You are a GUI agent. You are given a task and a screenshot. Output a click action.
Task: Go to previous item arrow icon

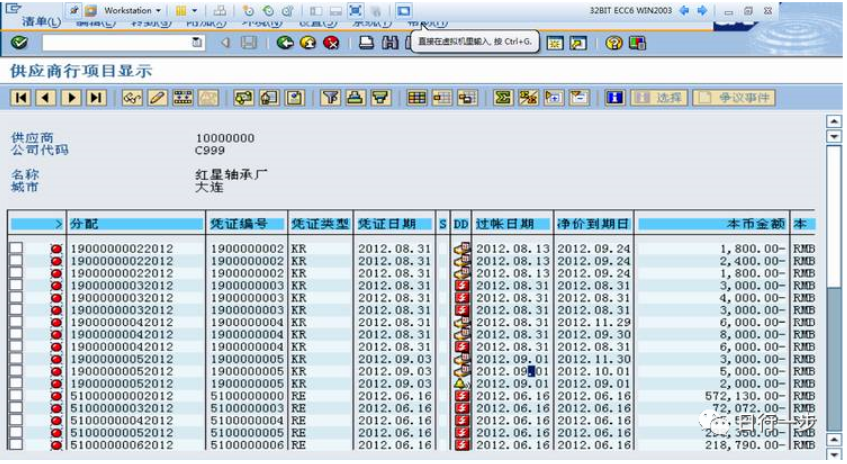(x=46, y=98)
